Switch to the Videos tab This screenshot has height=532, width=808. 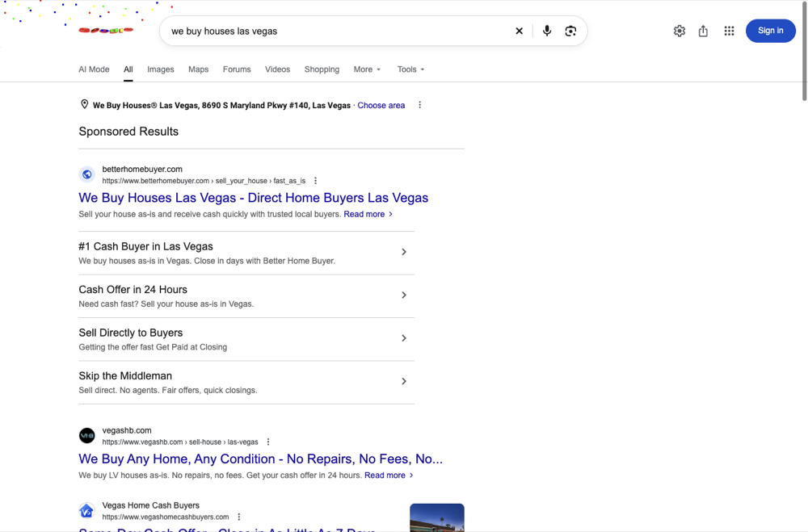(x=277, y=69)
